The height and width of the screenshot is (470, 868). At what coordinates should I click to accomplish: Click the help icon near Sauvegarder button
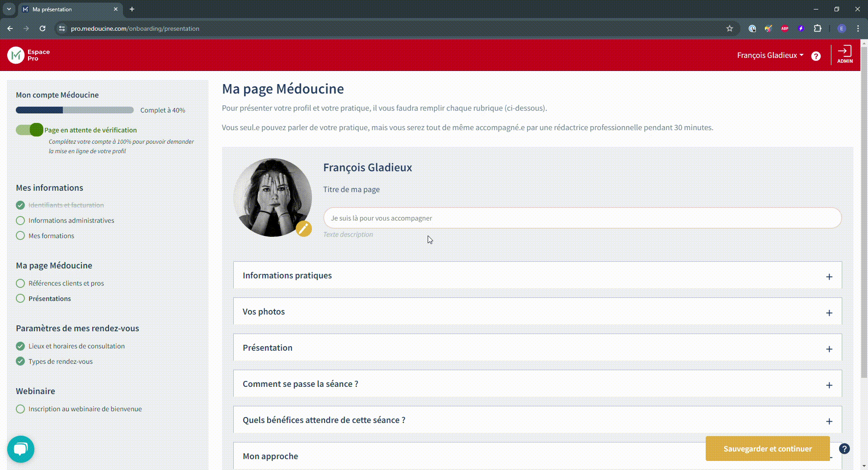pyautogui.click(x=845, y=448)
